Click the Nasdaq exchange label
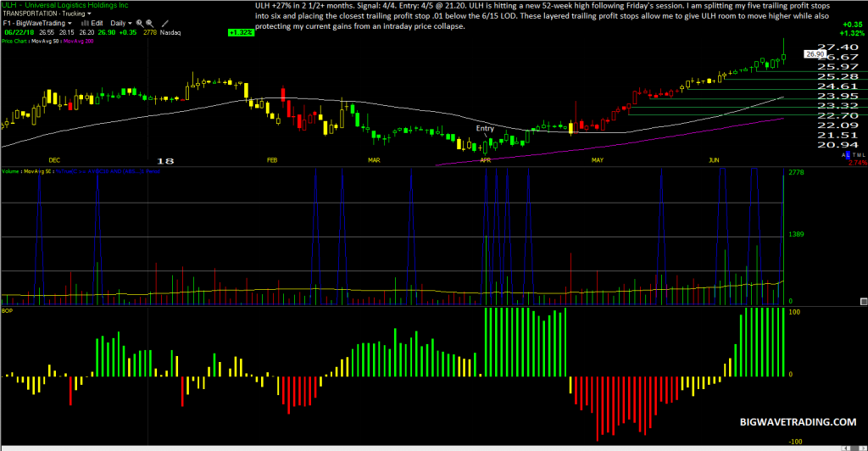The height and width of the screenshot is (451, 868). click(x=170, y=33)
